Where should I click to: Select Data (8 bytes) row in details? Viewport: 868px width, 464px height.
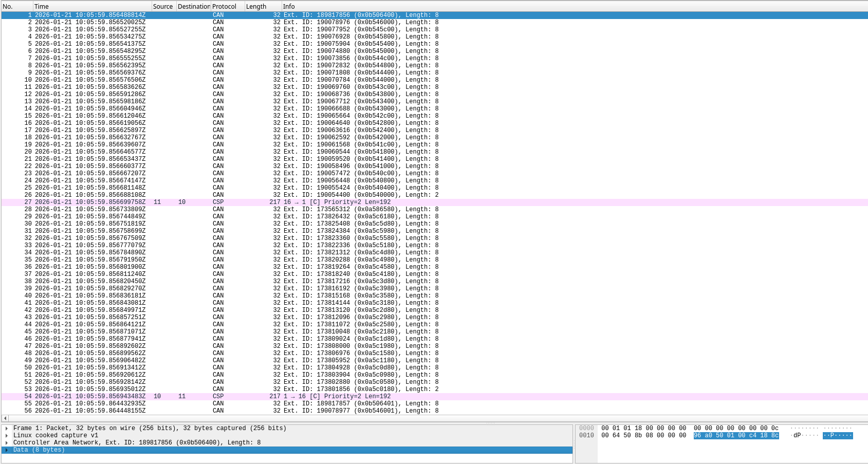(39, 450)
